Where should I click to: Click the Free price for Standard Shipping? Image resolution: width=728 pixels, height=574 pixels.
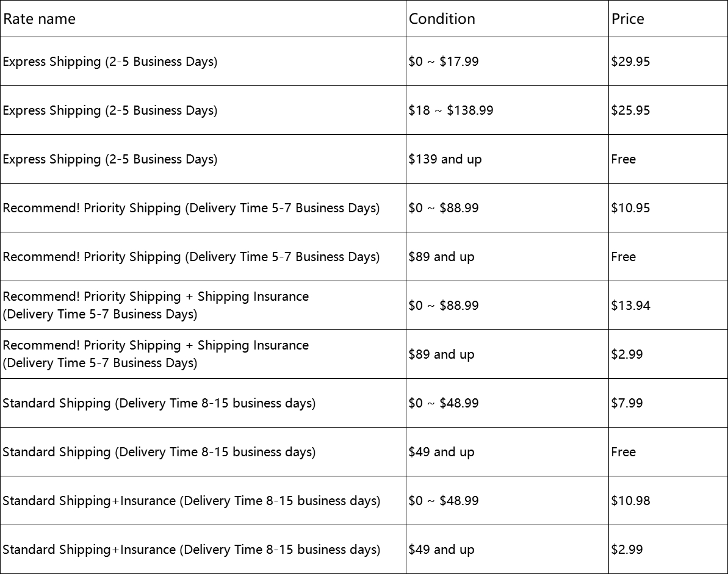pyautogui.click(x=623, y=452)
